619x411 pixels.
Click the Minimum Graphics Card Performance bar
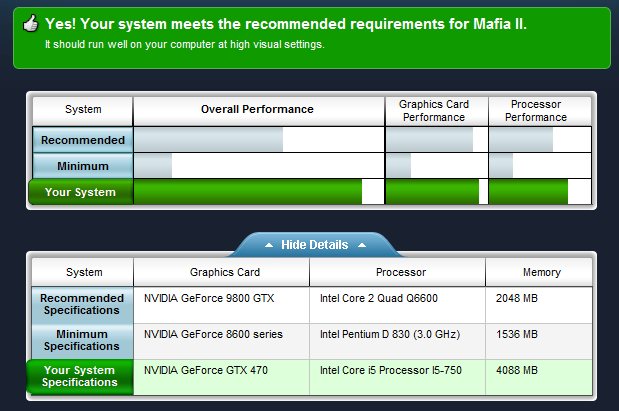click(x=398, y=166)
